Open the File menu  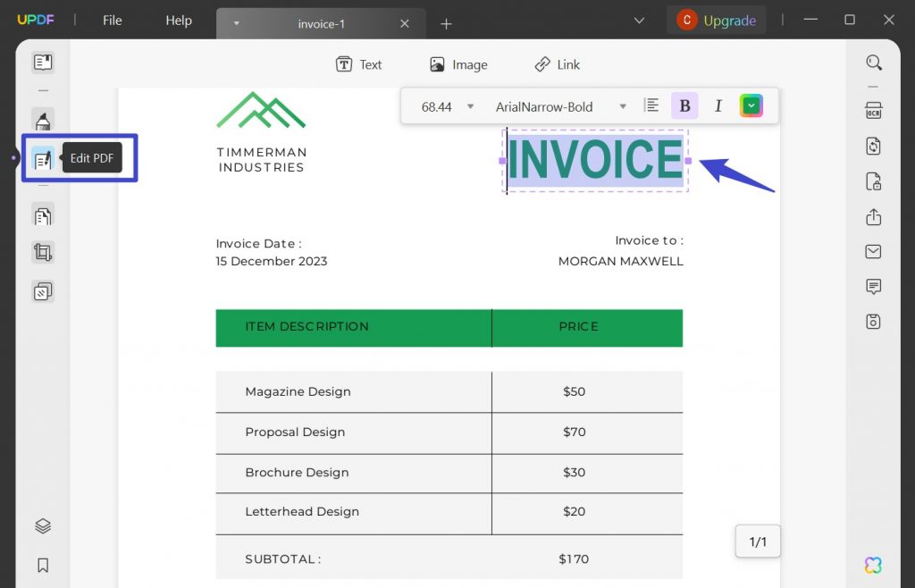click(112, 20)
